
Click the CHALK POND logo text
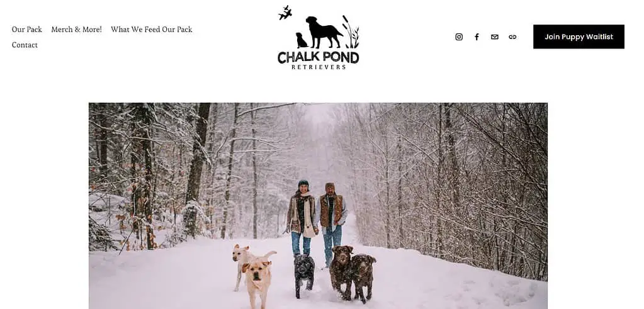(319, 57)
